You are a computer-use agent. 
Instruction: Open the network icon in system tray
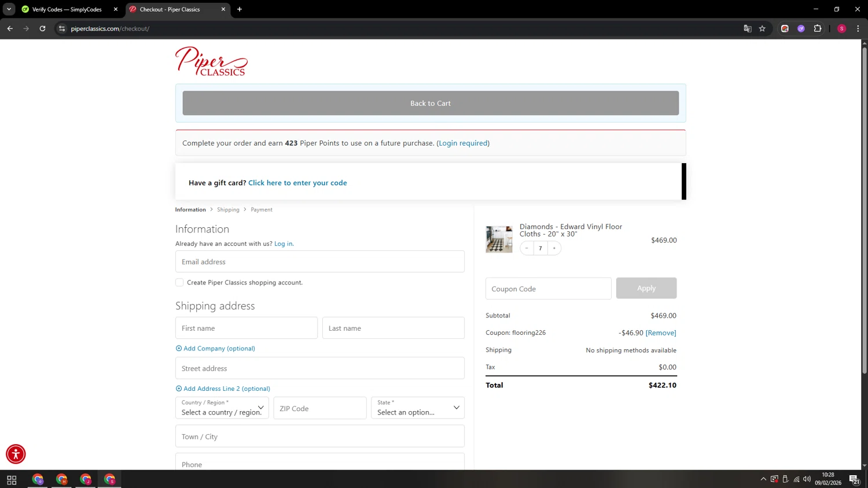pos(796,479)
